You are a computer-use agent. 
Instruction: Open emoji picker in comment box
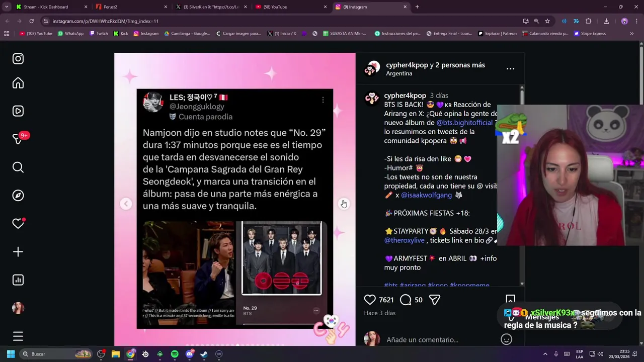point(506,339)
